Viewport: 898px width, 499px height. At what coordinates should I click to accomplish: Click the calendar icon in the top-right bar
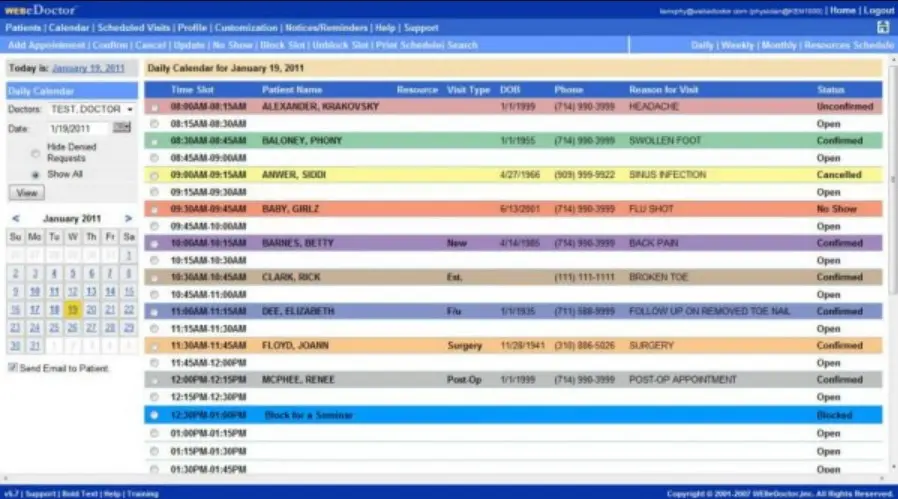point(883,28)
